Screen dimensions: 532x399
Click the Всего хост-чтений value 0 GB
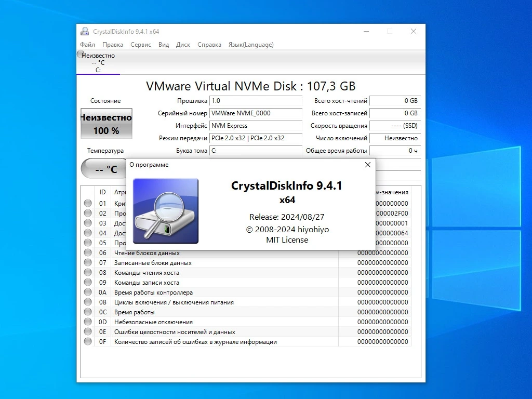click(395, 101)
